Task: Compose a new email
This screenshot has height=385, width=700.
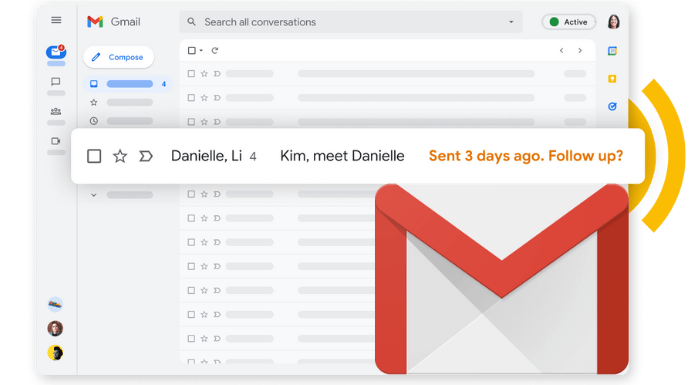Action: (119, 57)
